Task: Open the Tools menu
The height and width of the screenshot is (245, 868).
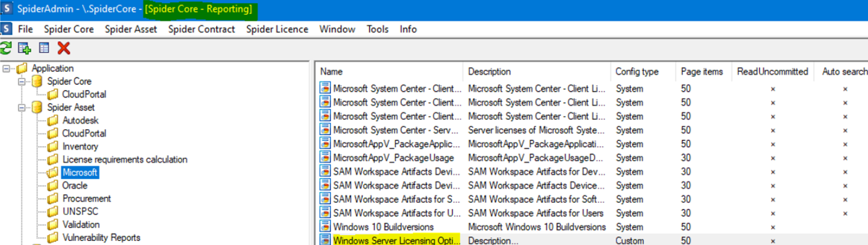Action: 378,29
